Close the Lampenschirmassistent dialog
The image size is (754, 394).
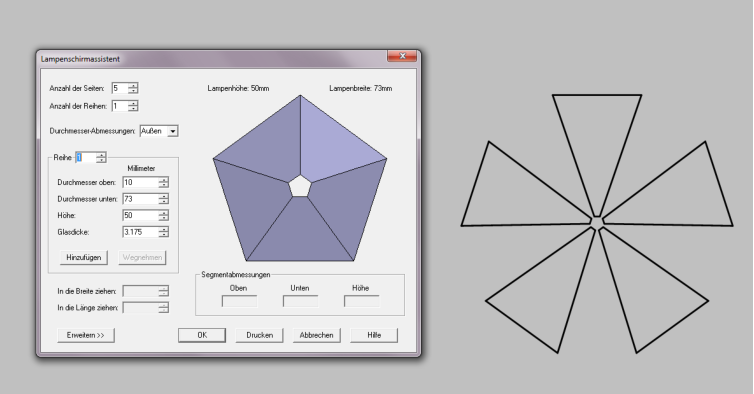click(402, 56)
